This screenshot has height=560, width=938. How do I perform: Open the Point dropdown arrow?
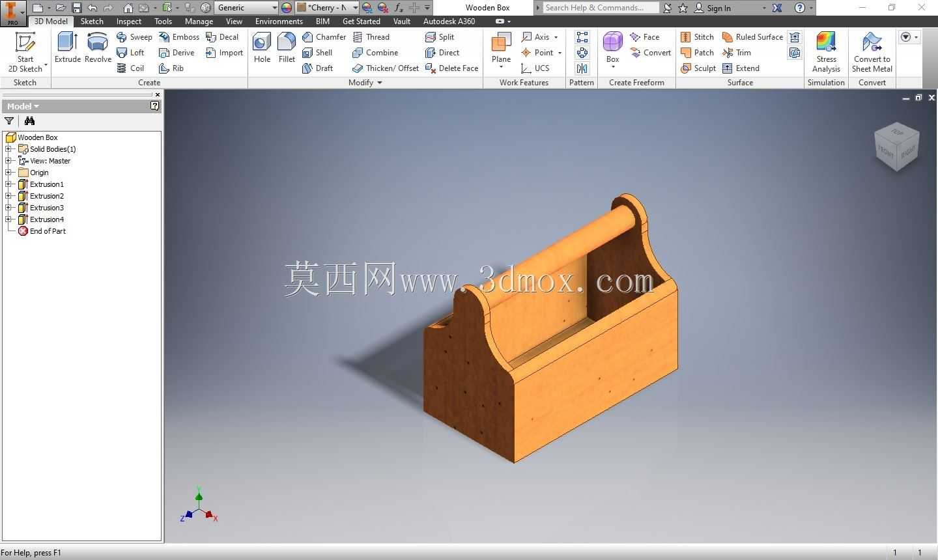[x=560, y=53]
